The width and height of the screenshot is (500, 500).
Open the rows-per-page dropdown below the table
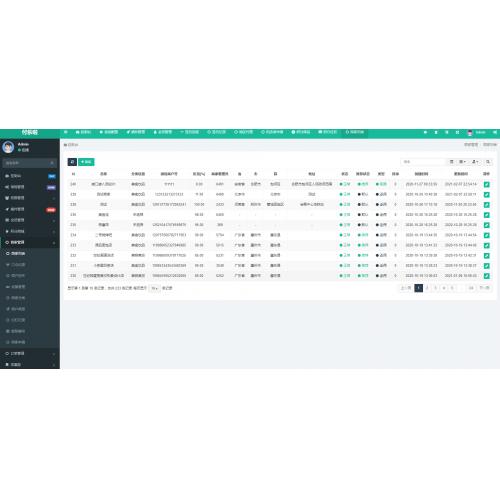tap(154, 288)
